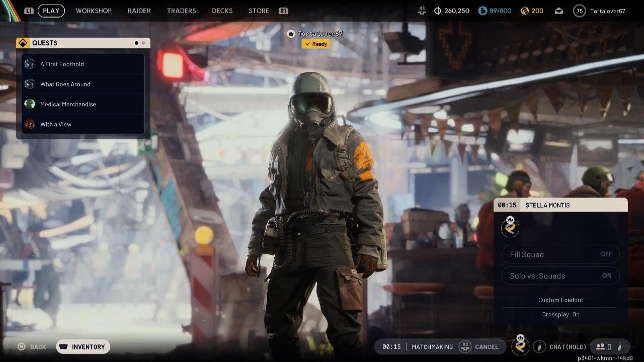Click the CHAT(HOLD) button

[x=568, y=347]
